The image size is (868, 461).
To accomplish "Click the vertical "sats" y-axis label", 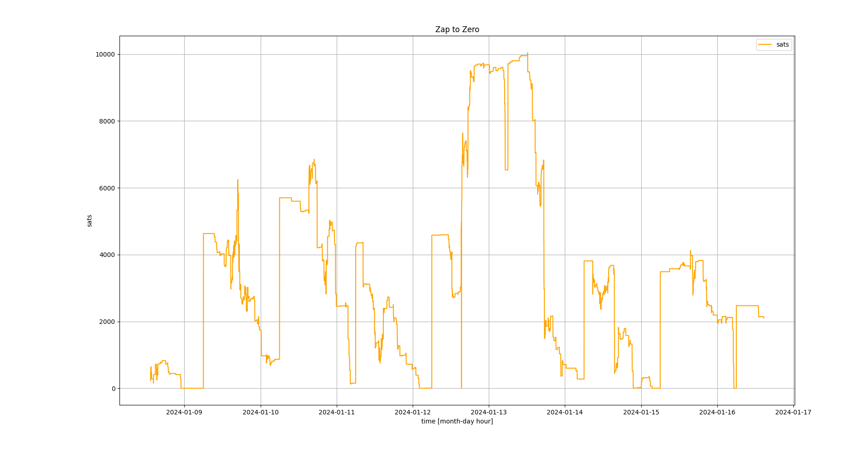I will tap(90, 221).
